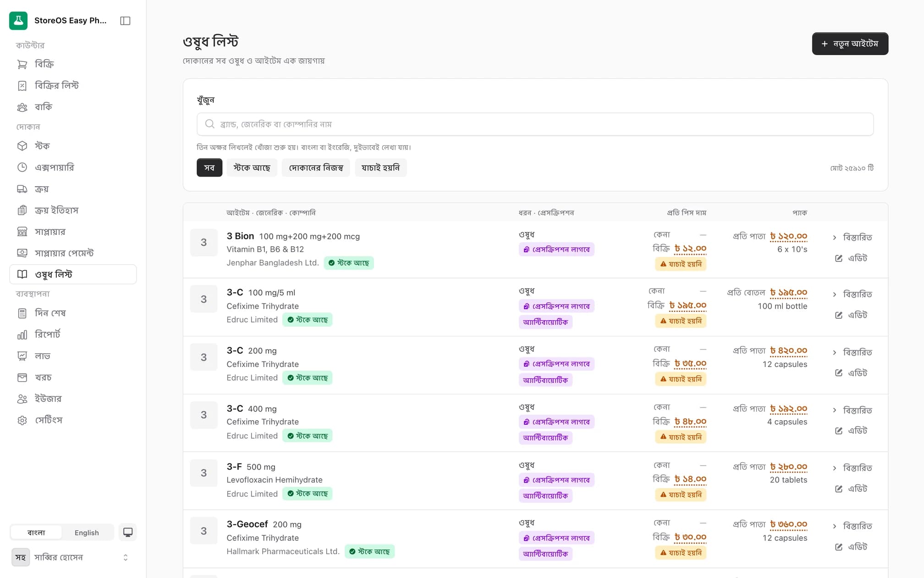Filter by যাচাই হয়নি chip

tap(380, 167)
